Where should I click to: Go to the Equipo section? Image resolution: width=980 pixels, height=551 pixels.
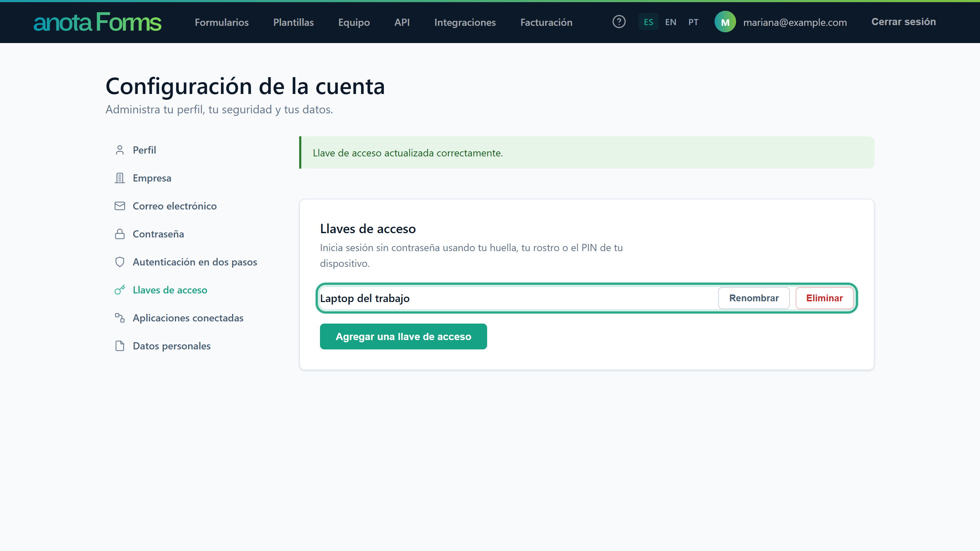click(354, 22)
